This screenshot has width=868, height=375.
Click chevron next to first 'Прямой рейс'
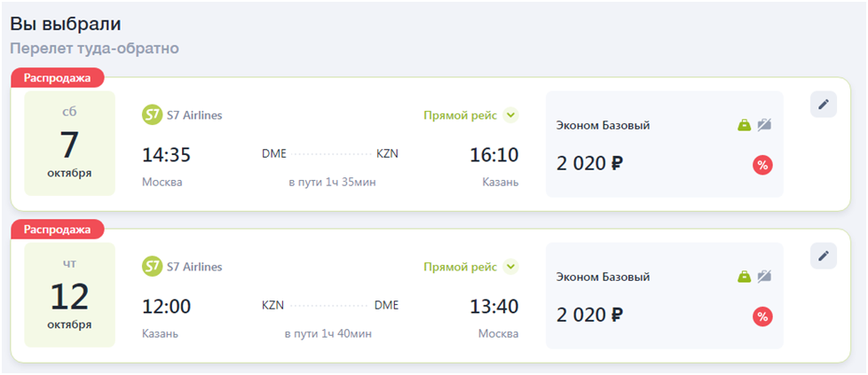click(x=510, y=114)
